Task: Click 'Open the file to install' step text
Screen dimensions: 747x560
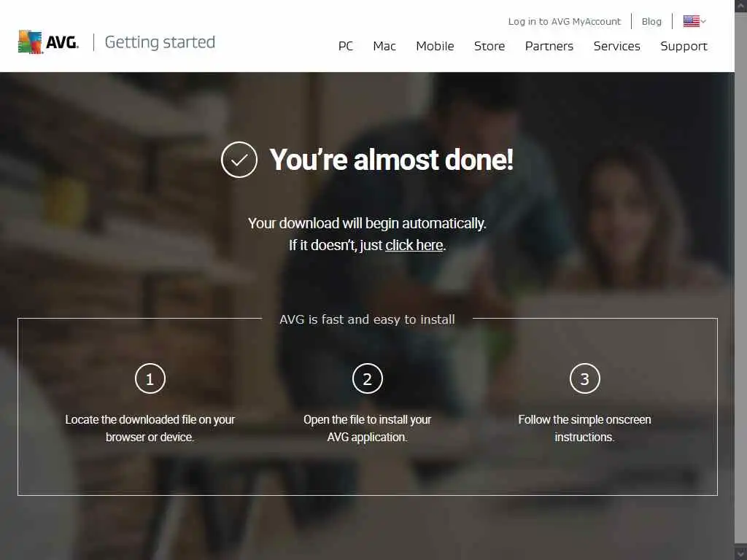Action: pos(368,428)
